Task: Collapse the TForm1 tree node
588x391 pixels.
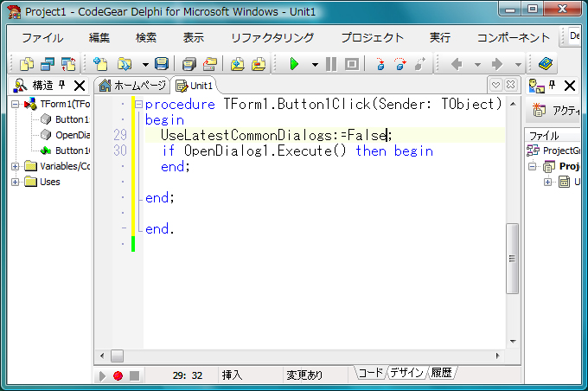Action: click(x=15, y=104)
